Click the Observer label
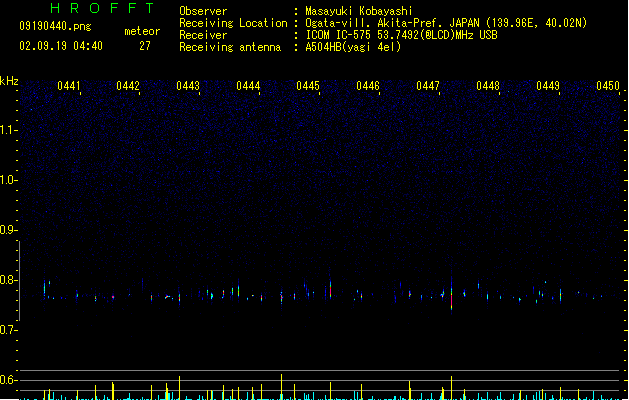 (203, 11)
